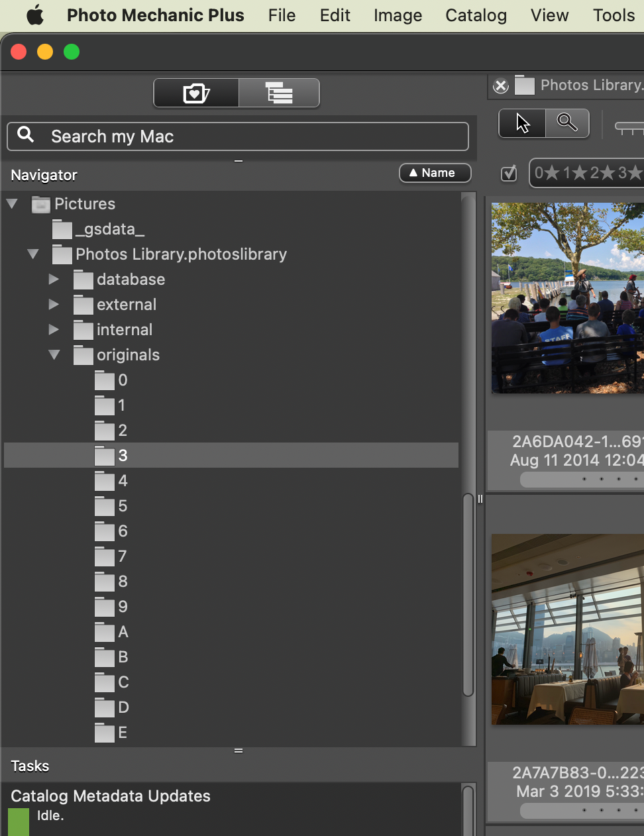Select folder 9 under originals

tap(123, 607)
